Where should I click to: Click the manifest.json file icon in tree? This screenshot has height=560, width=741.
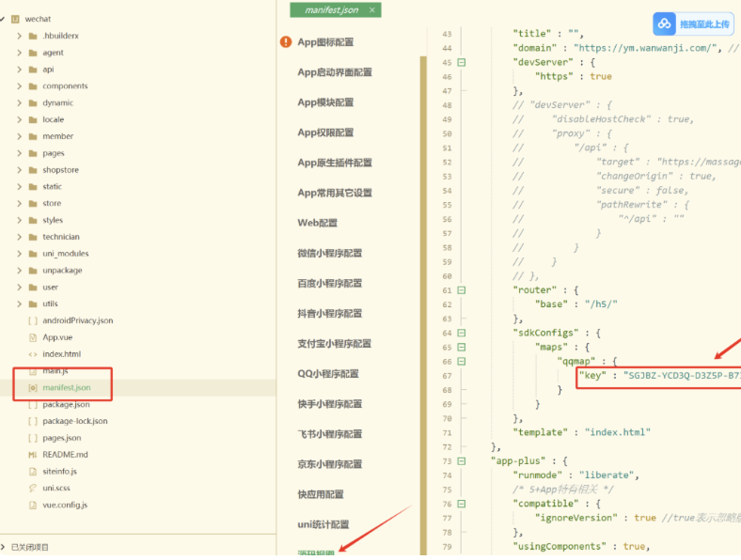click(33, 387)
